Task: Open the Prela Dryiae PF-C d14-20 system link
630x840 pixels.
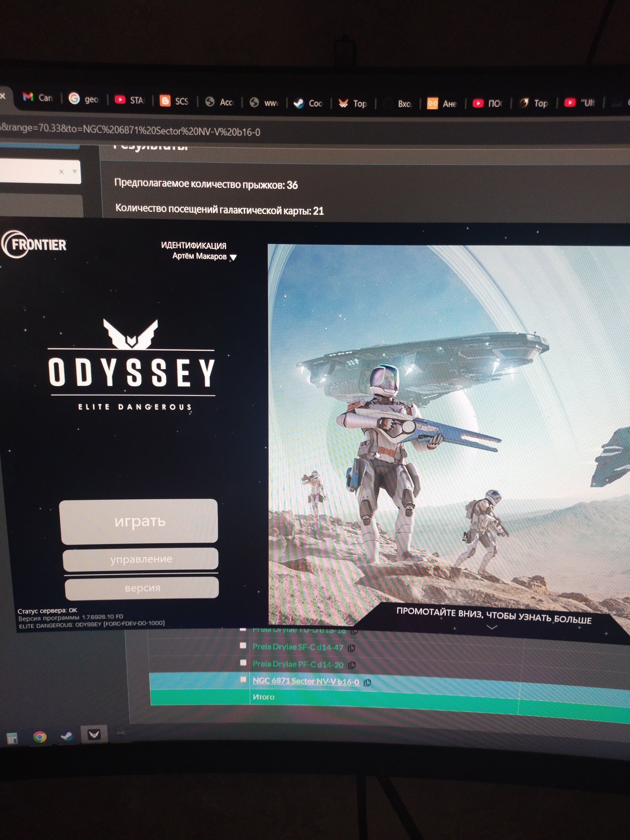Action: pyautogui.click(x=298, y=664)
